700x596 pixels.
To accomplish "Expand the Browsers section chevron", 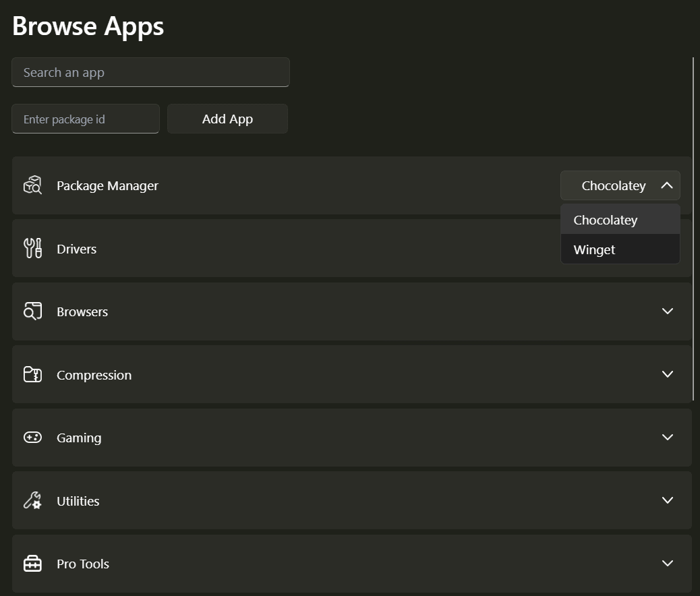I will coord(667,311).
